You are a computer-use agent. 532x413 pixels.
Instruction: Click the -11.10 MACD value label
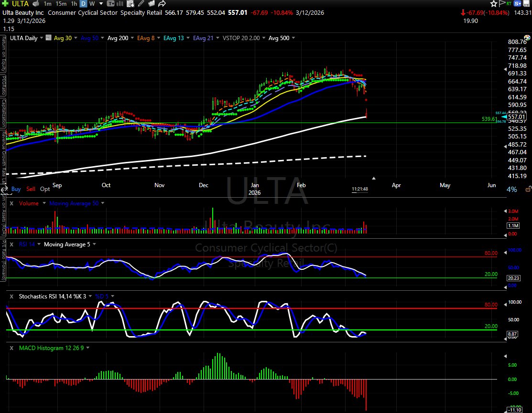[515, 410]
